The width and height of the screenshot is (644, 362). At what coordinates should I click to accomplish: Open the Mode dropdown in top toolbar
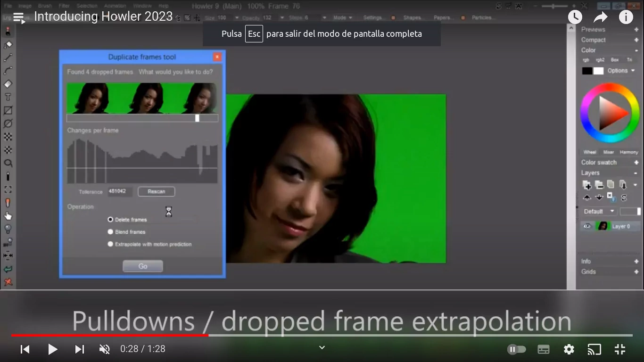[x=343, y=17]
